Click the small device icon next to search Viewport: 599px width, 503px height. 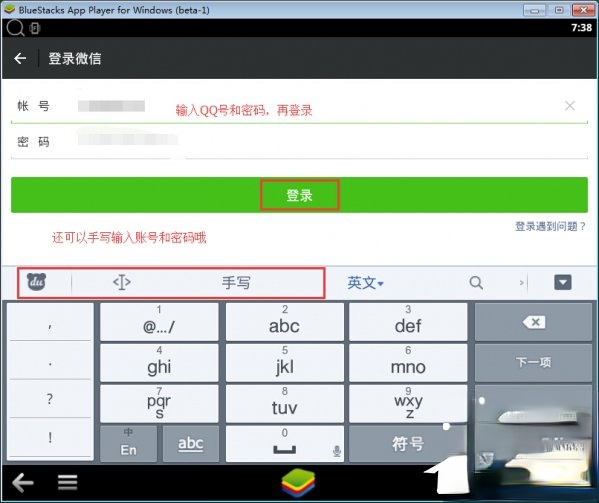[35, 28]
